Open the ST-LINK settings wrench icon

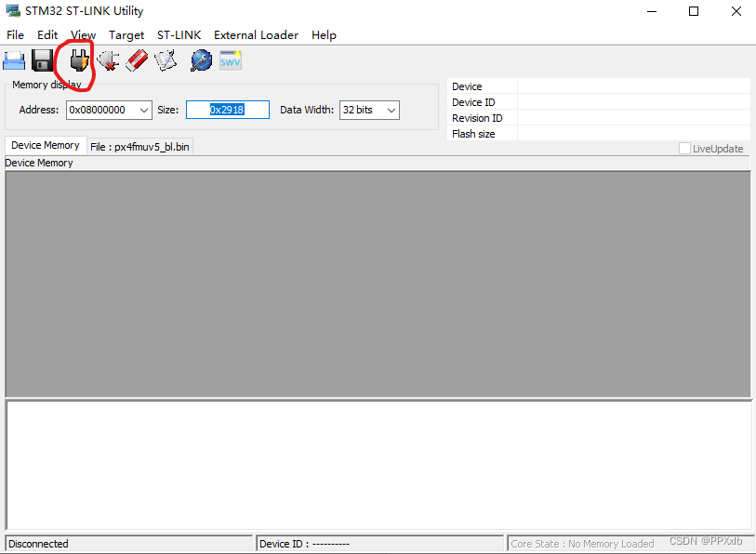200,59
